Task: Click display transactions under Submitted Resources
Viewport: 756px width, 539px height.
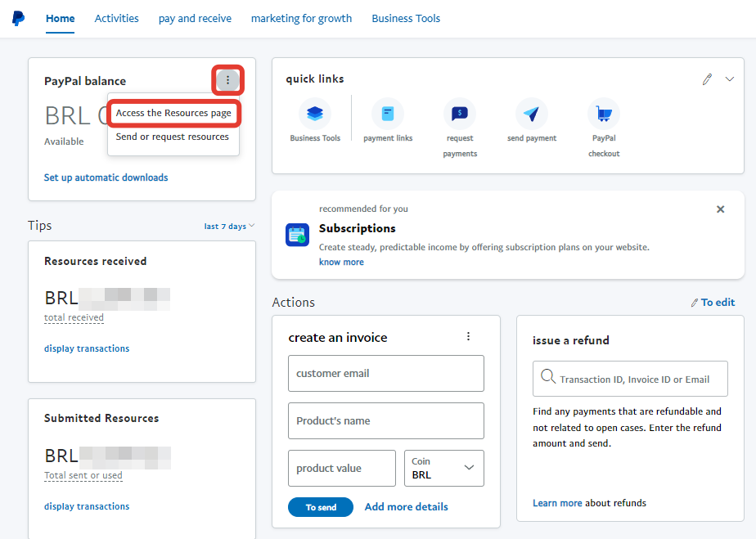Action: tap(87, 506)
